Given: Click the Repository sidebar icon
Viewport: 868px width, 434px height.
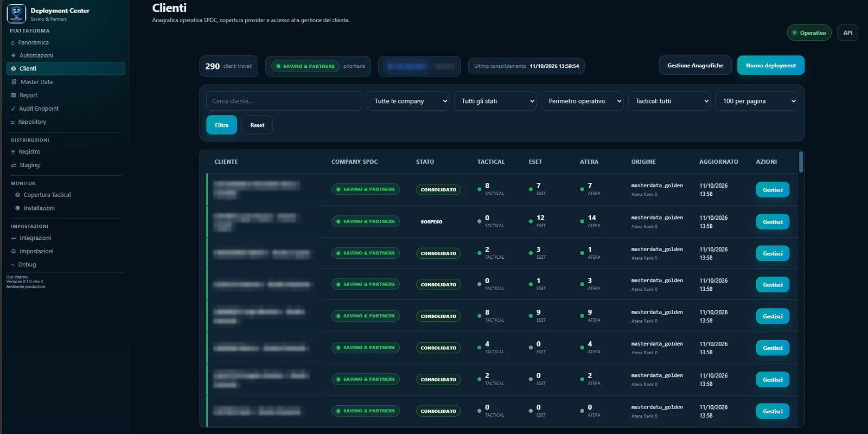Looking at the screenshot, I should (13, 123).
